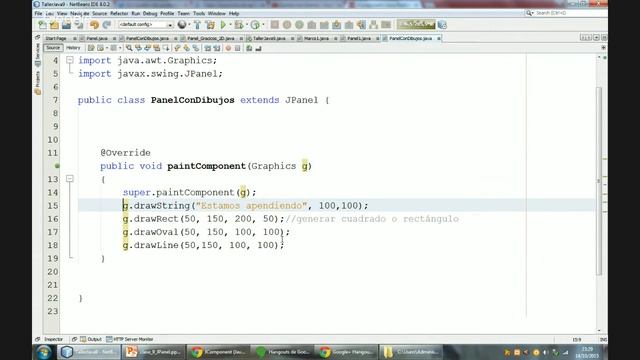The height and width of the screenshot is (360, 640).
Task: Open dropdown arrow next to Debug button
Action: tap(247, 25)
